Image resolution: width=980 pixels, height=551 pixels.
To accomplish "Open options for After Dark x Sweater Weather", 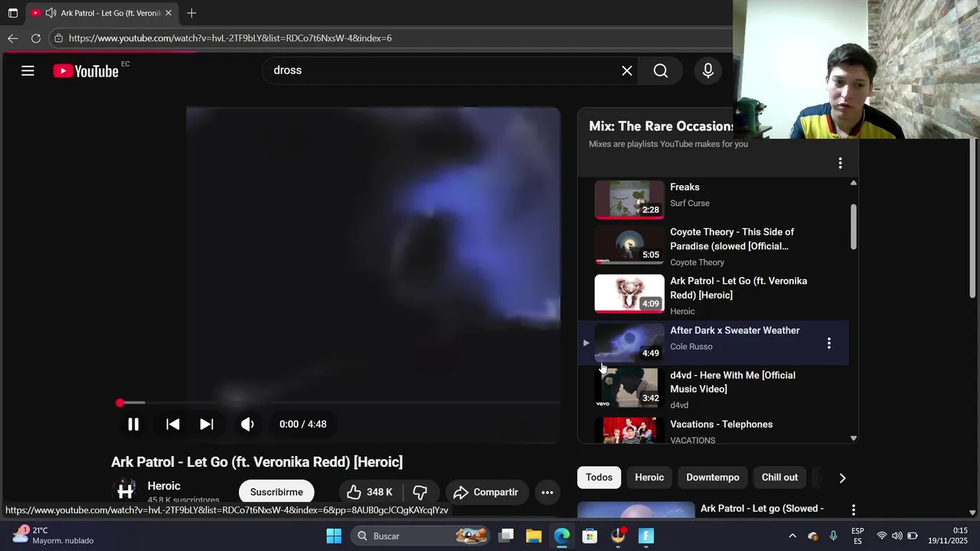I will point(828,344).
